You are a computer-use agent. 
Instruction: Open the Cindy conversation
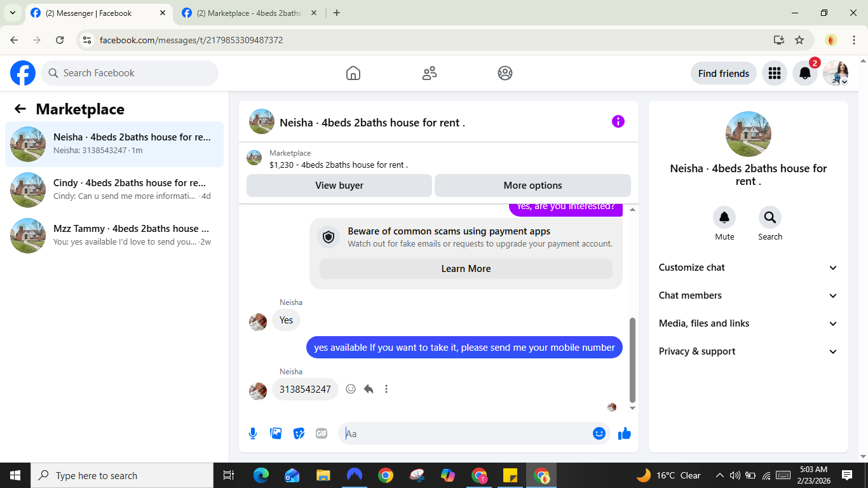tap(114, 190)
